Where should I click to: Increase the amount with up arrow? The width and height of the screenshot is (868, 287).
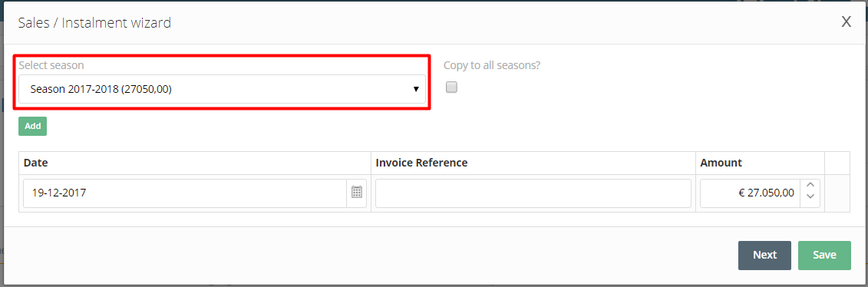click(810, 186)
